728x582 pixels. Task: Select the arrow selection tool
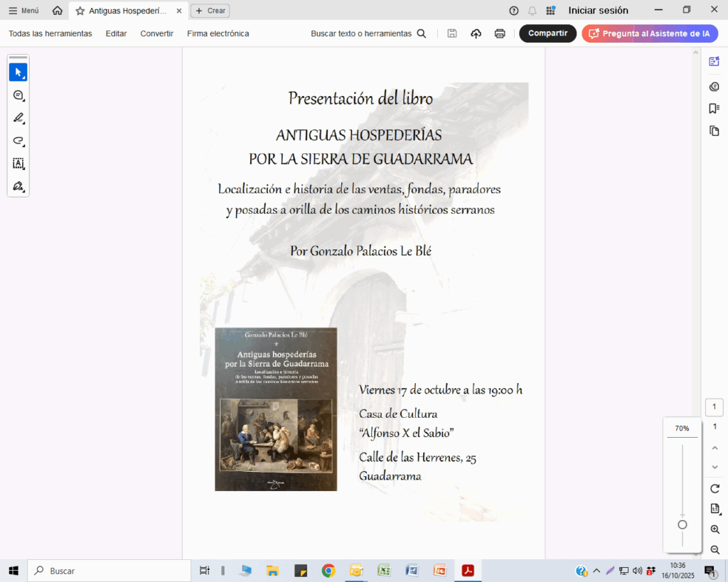[x=18, y=72]
